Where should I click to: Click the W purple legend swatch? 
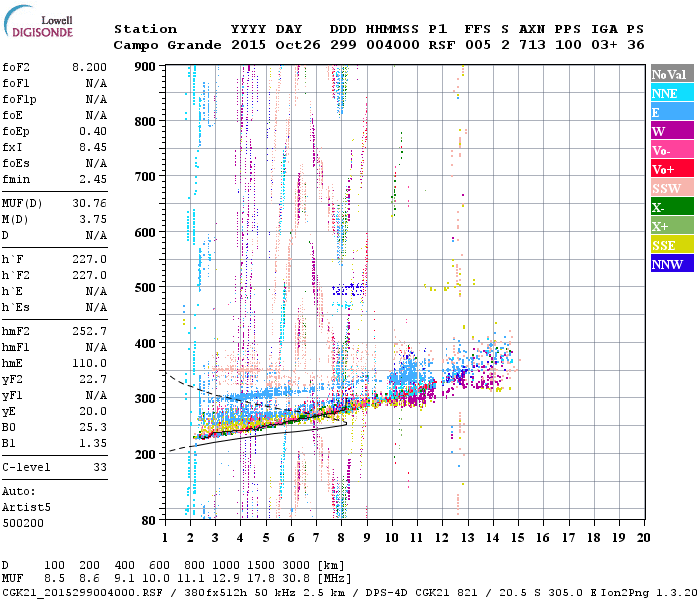(672, 131)
